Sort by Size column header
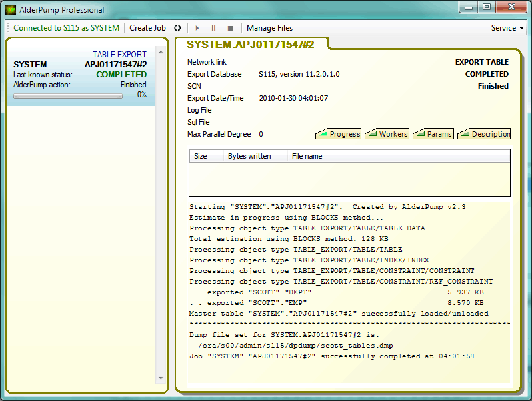Screen dimensions: 532x401 (x=206, y=156)
